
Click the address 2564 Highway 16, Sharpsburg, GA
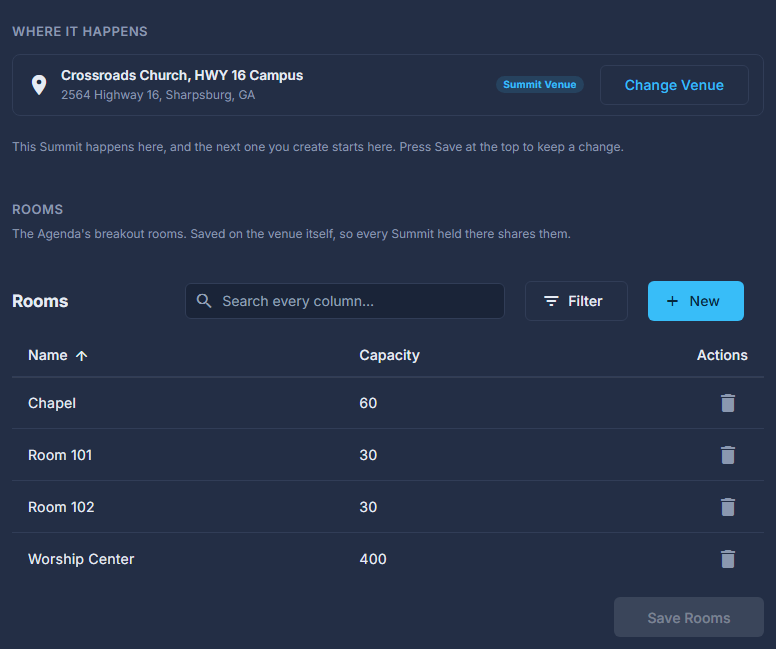158,95
